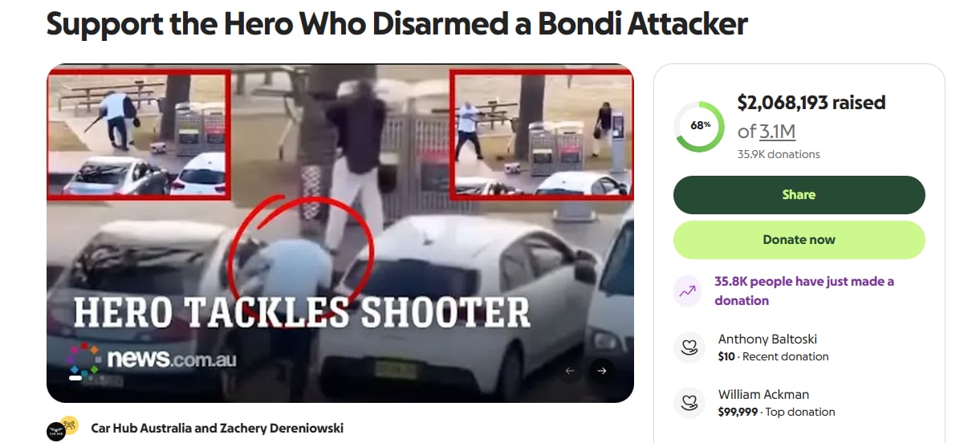
Task: Click the carousel slide indicator dash
Action: 75,377
